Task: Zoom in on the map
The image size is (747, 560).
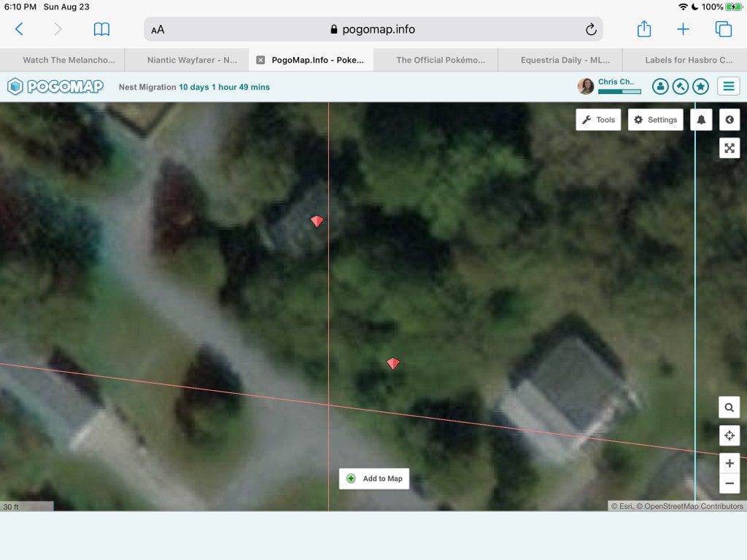Action: [729, 463]
